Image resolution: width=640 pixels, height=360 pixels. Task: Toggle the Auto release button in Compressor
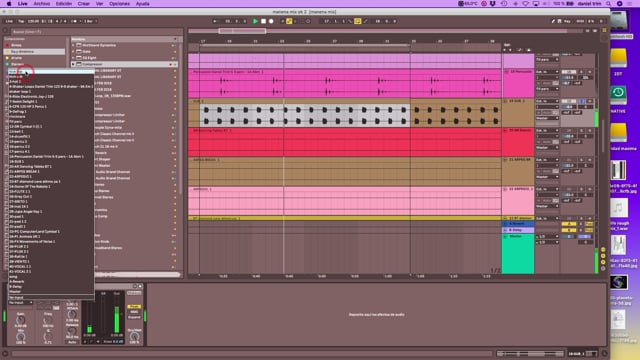click(x=72, y=342)
